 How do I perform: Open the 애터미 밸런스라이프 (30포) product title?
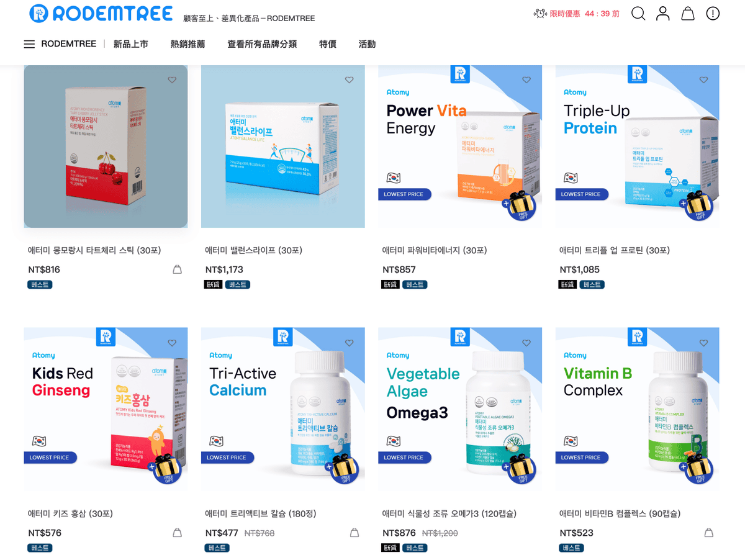(253, 250)
